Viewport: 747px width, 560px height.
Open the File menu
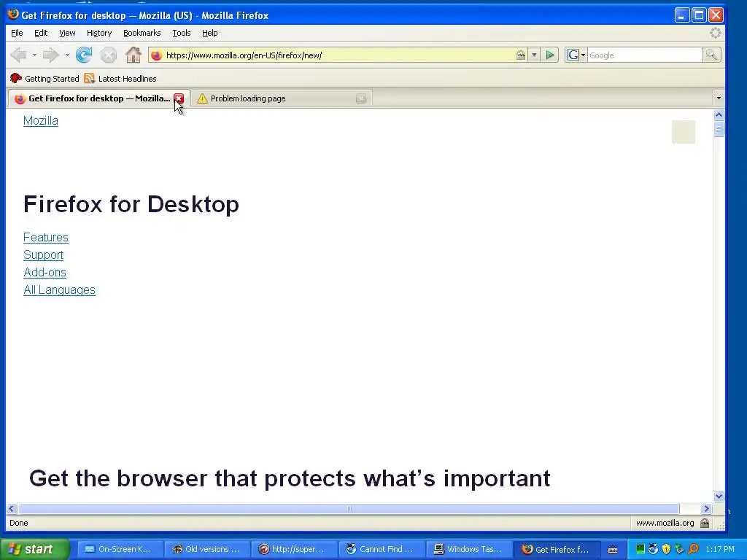(17, 33)
